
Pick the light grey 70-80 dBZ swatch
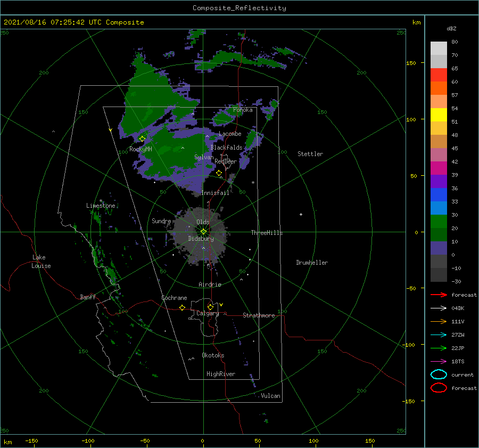pos(439,48)
